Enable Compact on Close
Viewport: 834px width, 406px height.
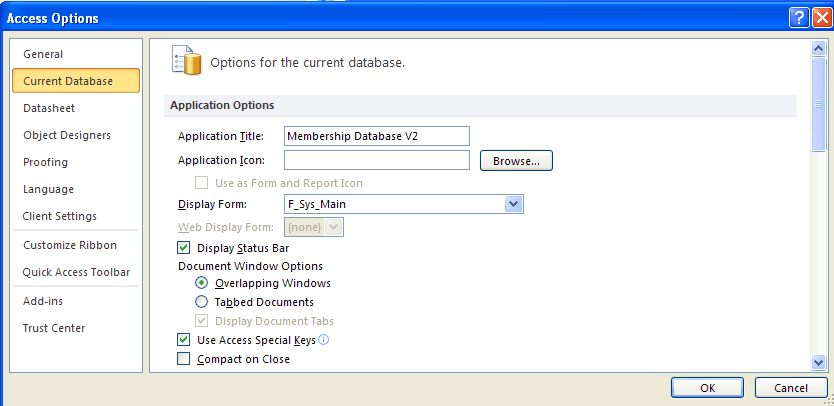tap(184, 359)
